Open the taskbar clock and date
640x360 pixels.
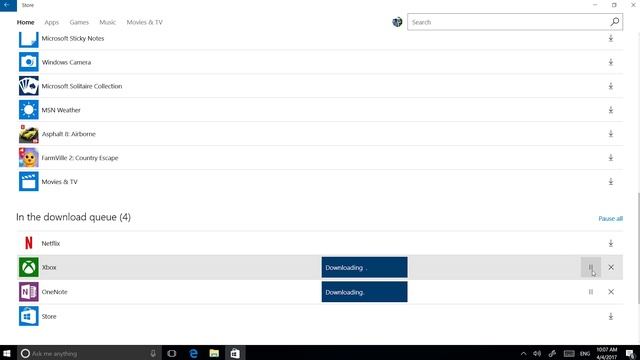click(607, 353)
